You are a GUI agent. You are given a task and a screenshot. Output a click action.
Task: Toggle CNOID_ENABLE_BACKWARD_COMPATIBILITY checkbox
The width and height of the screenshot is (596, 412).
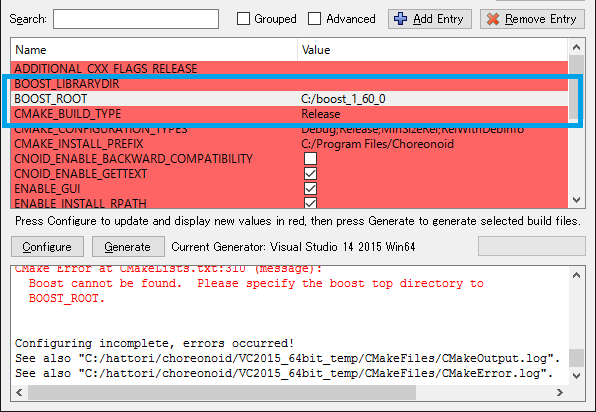coord(311,158)
